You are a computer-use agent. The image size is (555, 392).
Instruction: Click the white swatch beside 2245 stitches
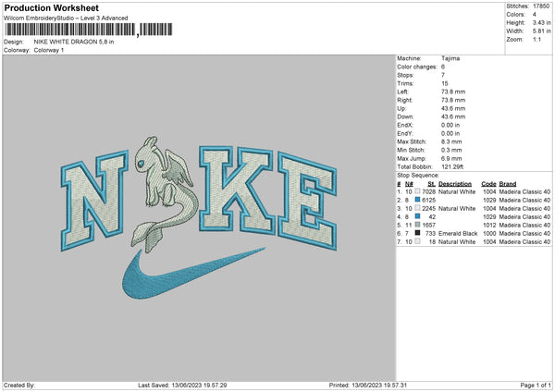pos(417,208)
